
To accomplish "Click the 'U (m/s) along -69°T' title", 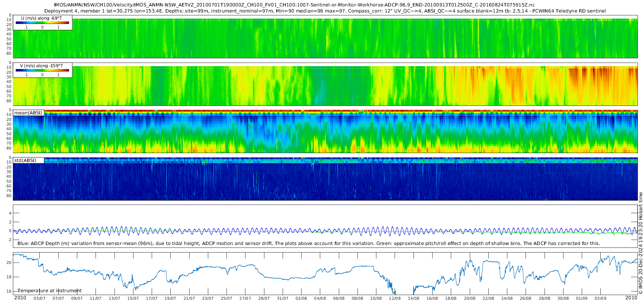I will tap(42, 18).
